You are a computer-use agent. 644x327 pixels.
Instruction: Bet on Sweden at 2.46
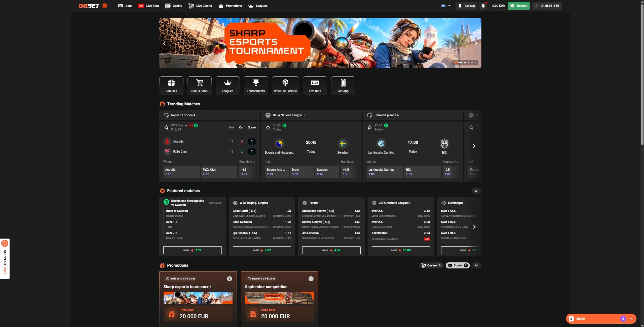[x=327, y=172]
